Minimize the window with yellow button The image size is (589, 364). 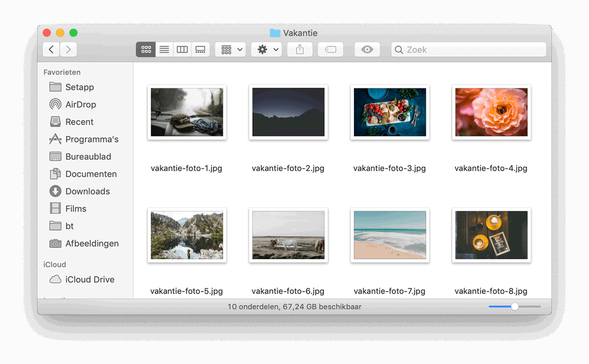pyautogui.click(x=60, y=32)
